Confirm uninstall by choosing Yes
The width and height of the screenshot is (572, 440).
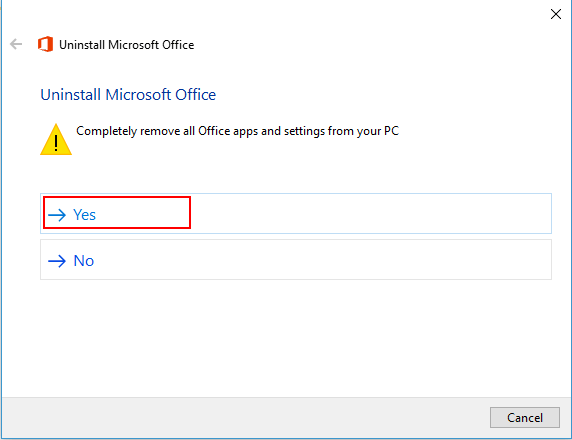point(296,213)
